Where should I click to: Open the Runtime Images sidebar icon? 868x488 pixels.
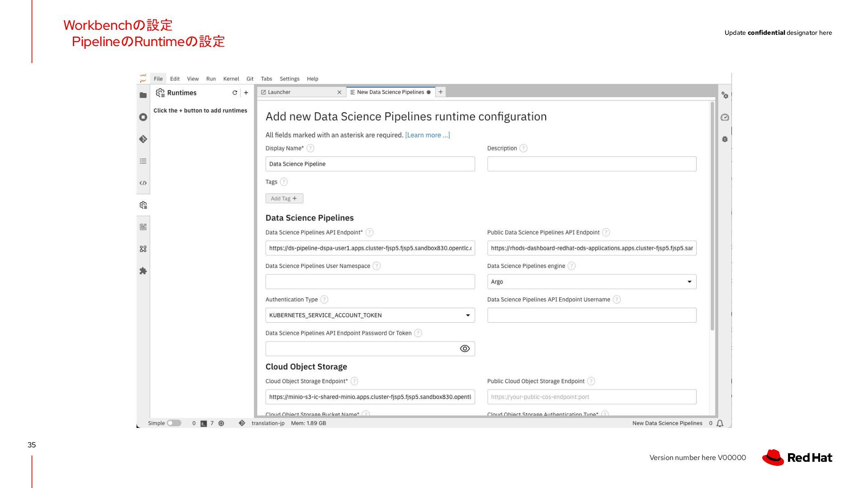[143, 227]
